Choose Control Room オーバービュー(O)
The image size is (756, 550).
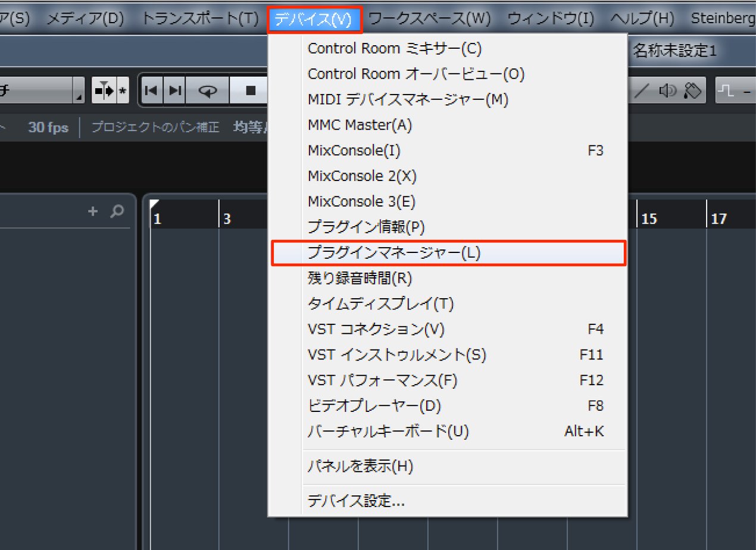[x=448, y=74]
